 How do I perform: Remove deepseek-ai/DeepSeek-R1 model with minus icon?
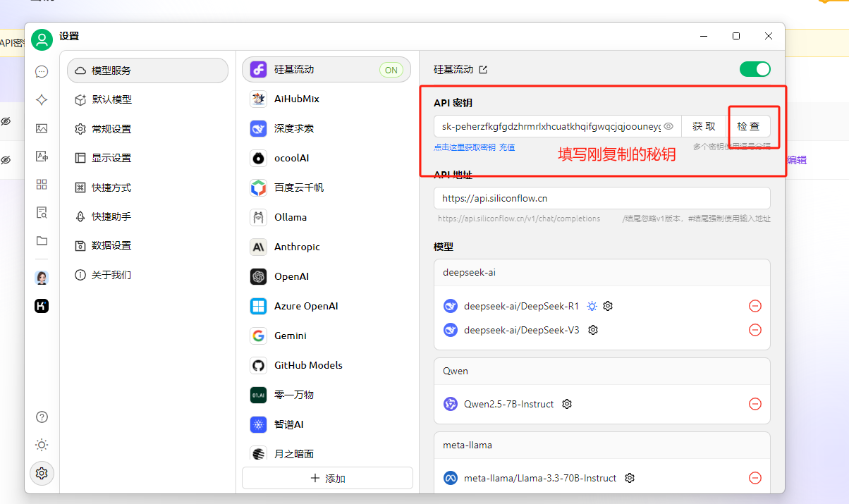(x=755, y=306)
